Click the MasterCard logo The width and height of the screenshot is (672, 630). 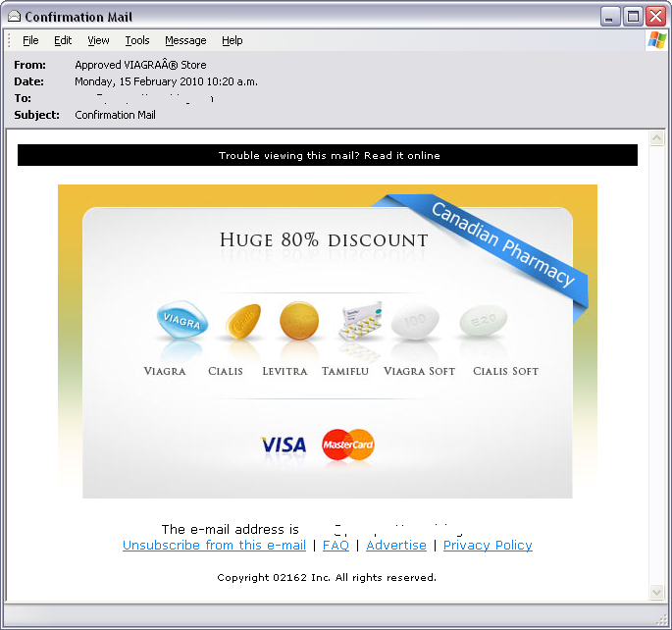pos(348,445)
